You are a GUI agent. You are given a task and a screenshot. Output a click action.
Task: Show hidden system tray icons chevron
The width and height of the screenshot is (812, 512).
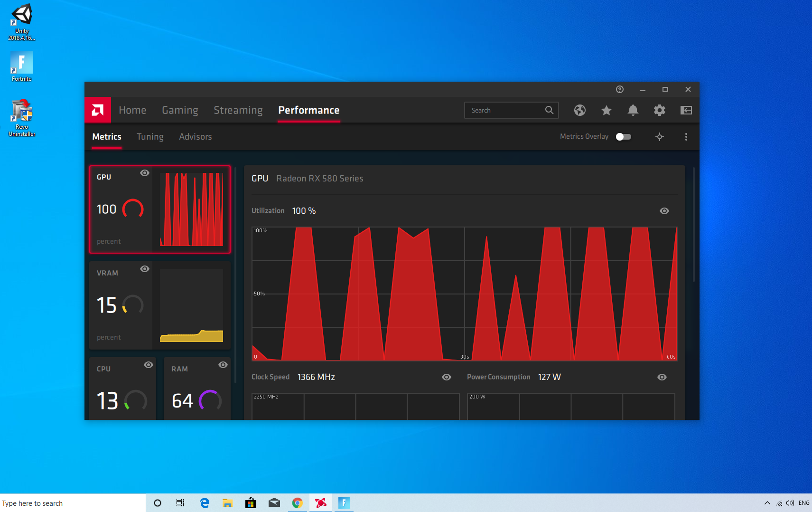tap(767, 503)
